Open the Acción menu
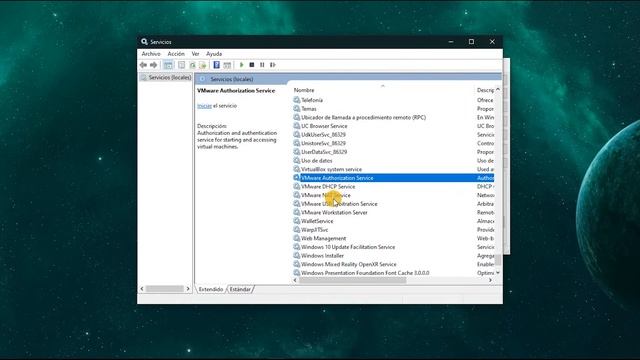The image size is (640, 360). click(x=176, y=53)
